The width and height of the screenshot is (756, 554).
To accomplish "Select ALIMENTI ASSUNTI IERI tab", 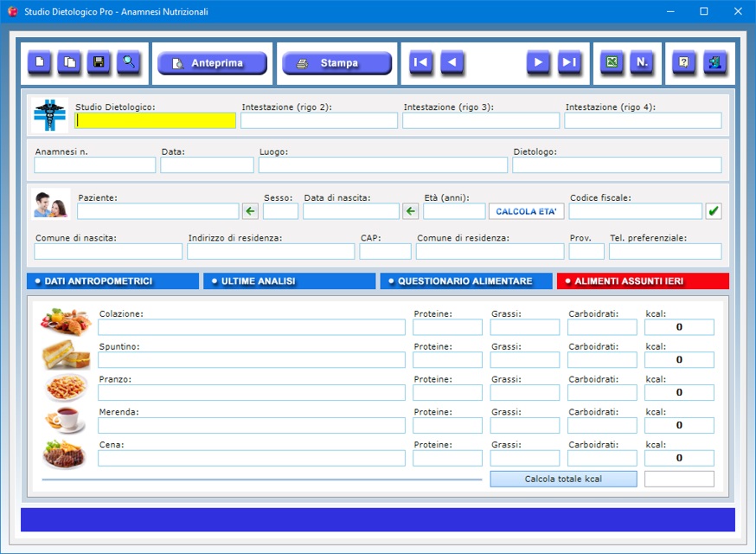I will 643,281.
